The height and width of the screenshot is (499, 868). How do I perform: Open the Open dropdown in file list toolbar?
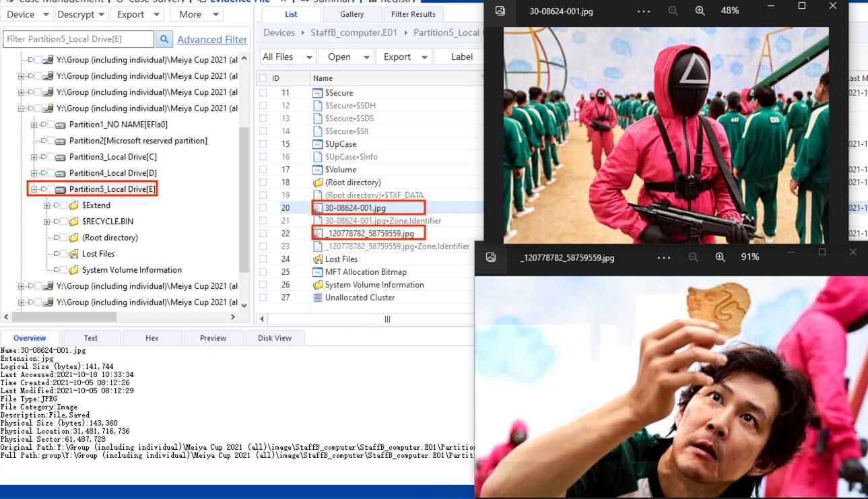click(345, 57)
